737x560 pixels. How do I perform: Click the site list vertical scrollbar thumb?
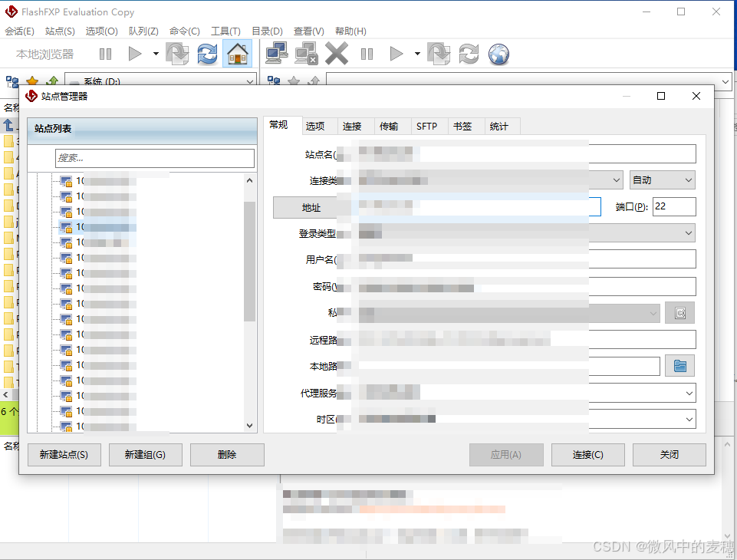[x=249, y=262]
